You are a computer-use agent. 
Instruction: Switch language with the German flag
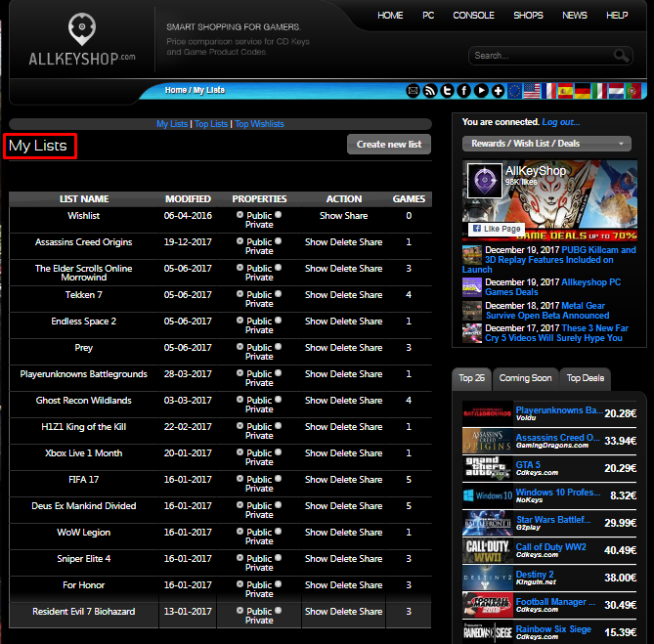click(583, 91)
